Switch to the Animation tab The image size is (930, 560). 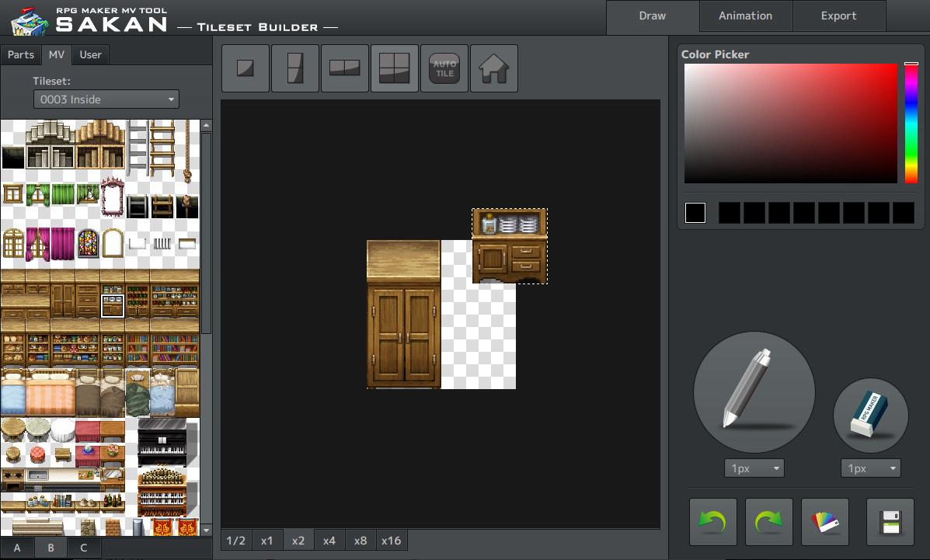pos(745,16)
